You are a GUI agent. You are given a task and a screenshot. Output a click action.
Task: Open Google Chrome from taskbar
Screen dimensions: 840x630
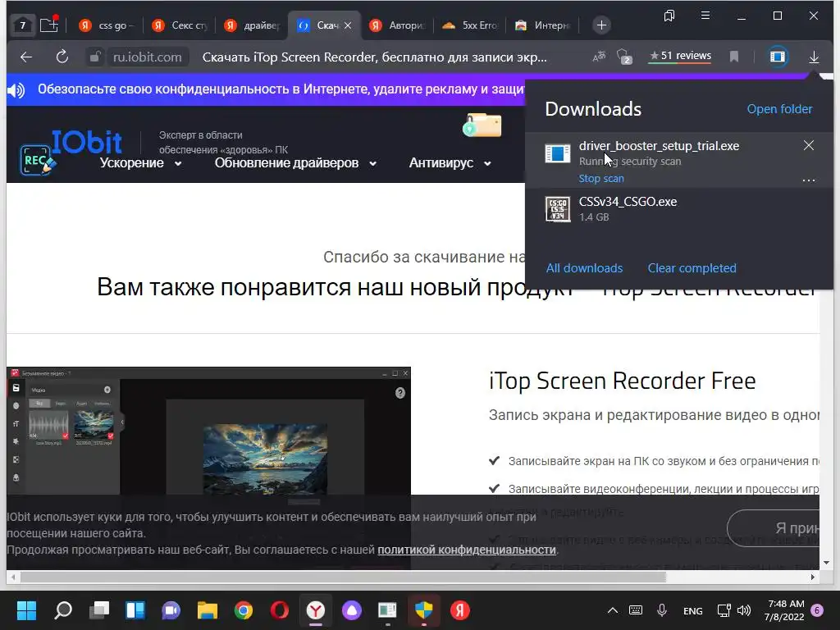[x=243, y=610]
